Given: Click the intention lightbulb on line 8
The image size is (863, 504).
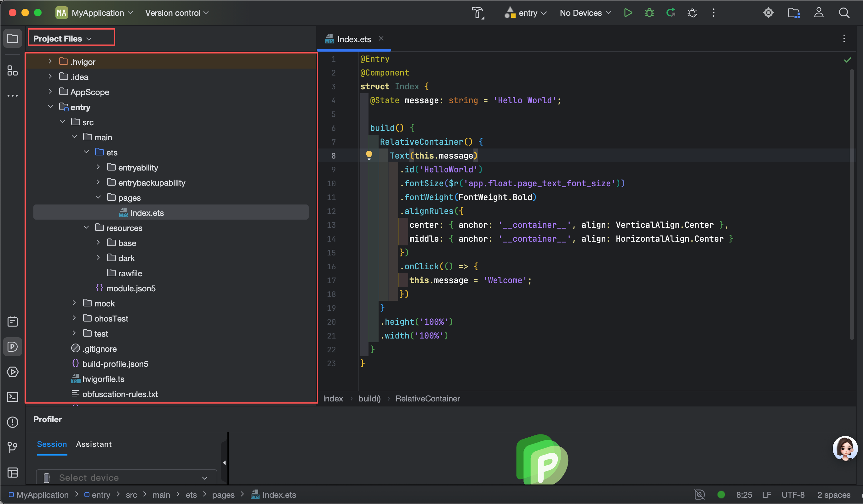Looking at the screenshot, I should pyautogui.click(x=369, y=155).
